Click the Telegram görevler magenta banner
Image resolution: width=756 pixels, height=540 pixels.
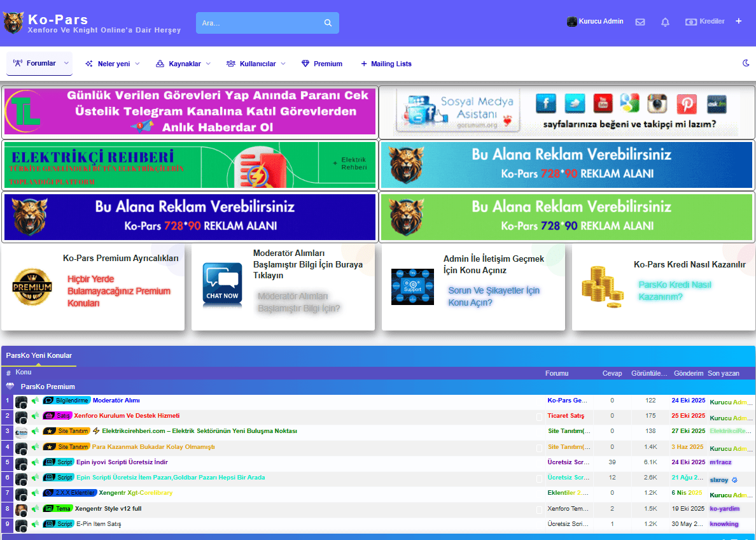190,111
